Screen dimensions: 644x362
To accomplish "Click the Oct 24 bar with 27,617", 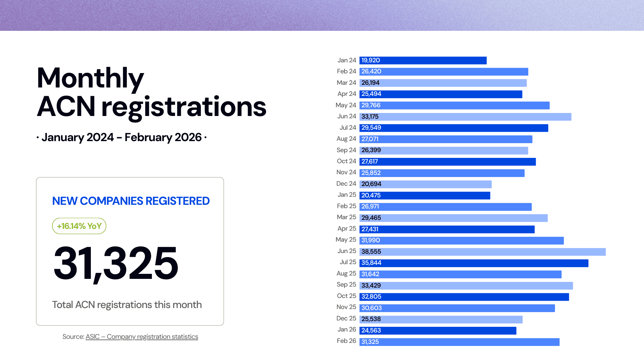I will (447, 162).
